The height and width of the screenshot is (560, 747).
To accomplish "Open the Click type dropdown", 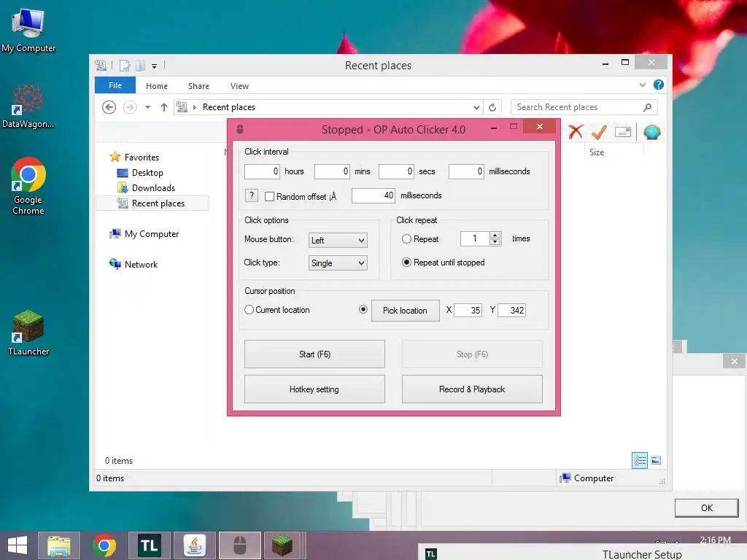I will 338,262.
